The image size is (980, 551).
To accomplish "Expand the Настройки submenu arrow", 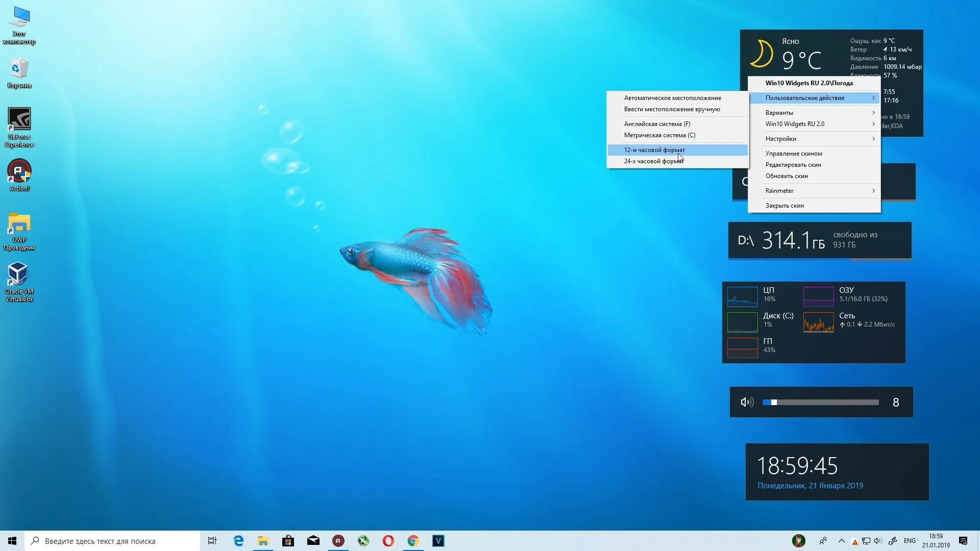I will (x=873, y=139).
